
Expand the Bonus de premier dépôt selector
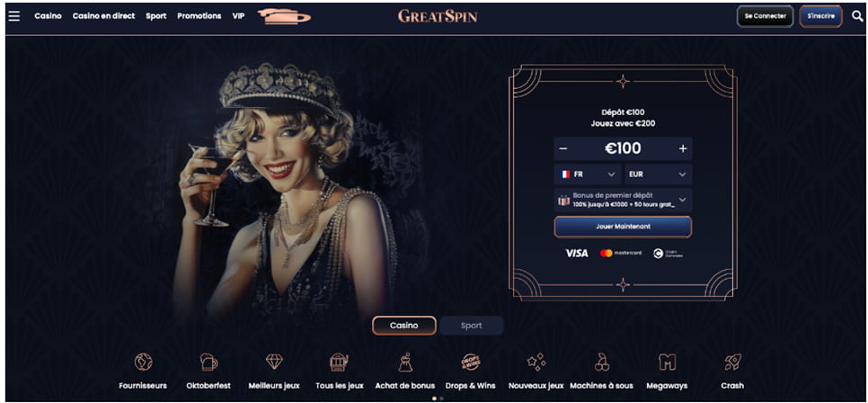point(623,200)
